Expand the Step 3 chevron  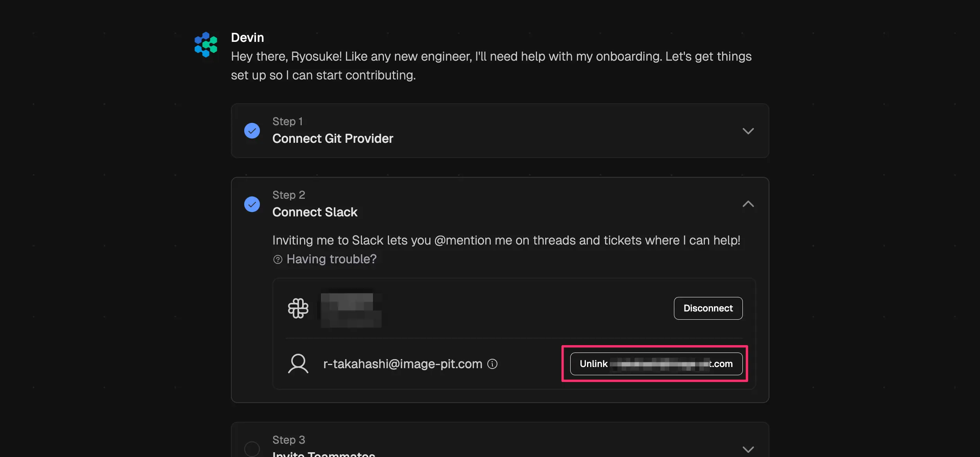coord(748,449)
